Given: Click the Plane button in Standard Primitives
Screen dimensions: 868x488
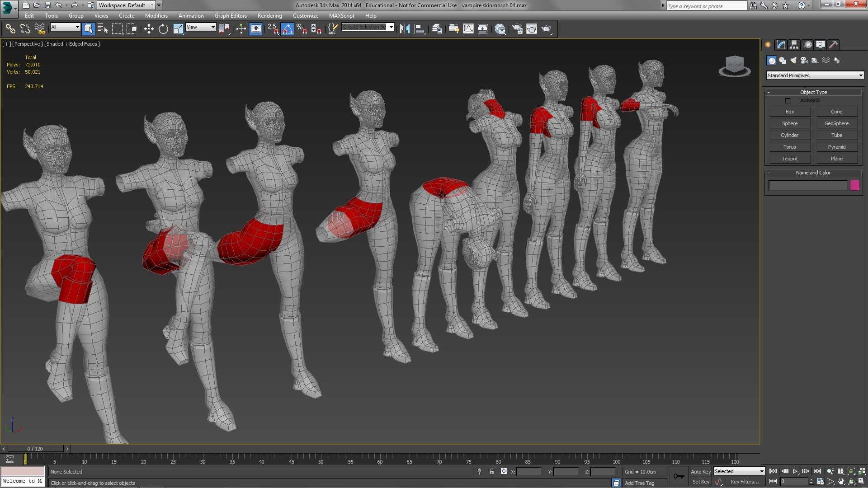Looking at the screenshot, I should 837,158.
